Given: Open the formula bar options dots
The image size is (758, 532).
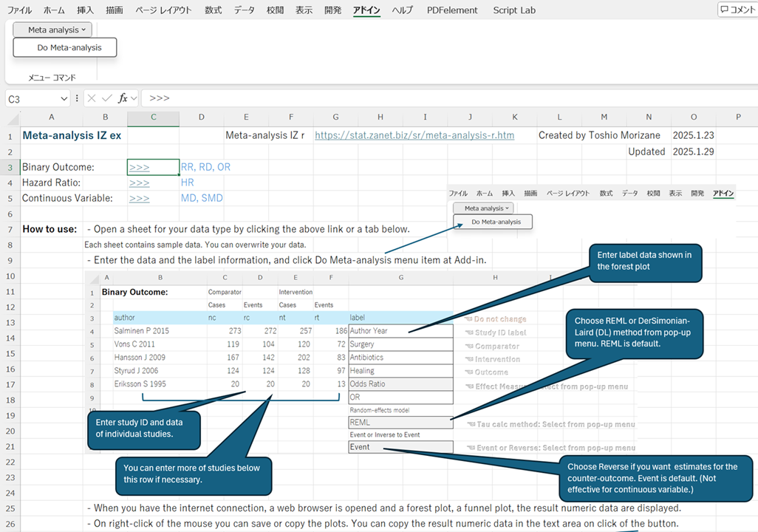Looking at the screenshot, I should (77, 98).
